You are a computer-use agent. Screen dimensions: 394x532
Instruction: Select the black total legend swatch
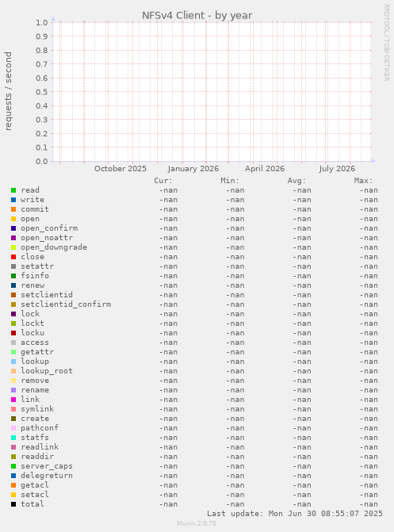pyautogui.click(x=13, y=504)
